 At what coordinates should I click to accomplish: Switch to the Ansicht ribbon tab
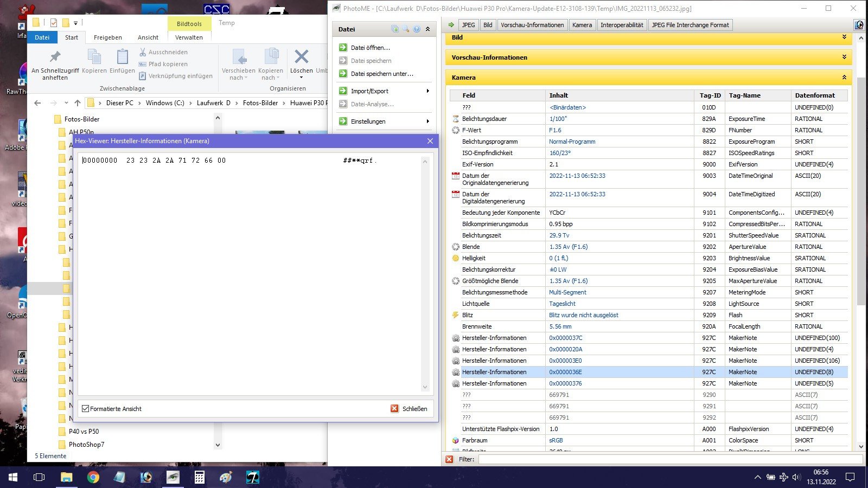point(148,37)
